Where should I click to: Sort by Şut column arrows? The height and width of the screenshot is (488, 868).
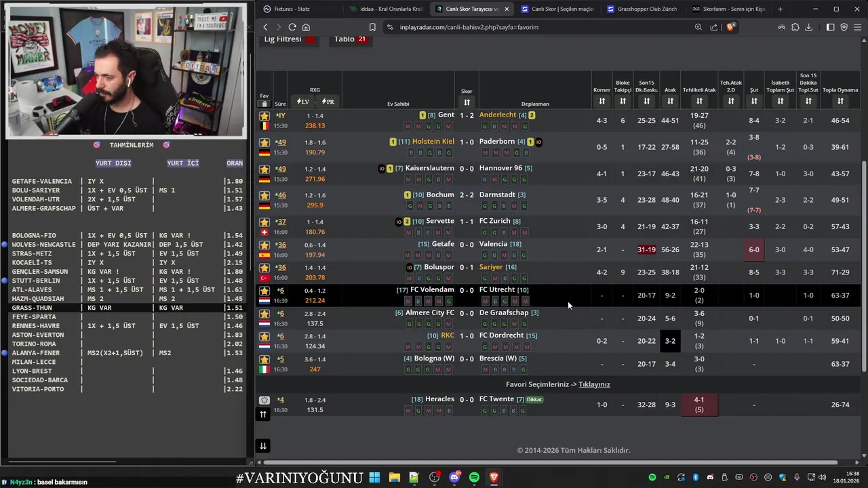753,101
